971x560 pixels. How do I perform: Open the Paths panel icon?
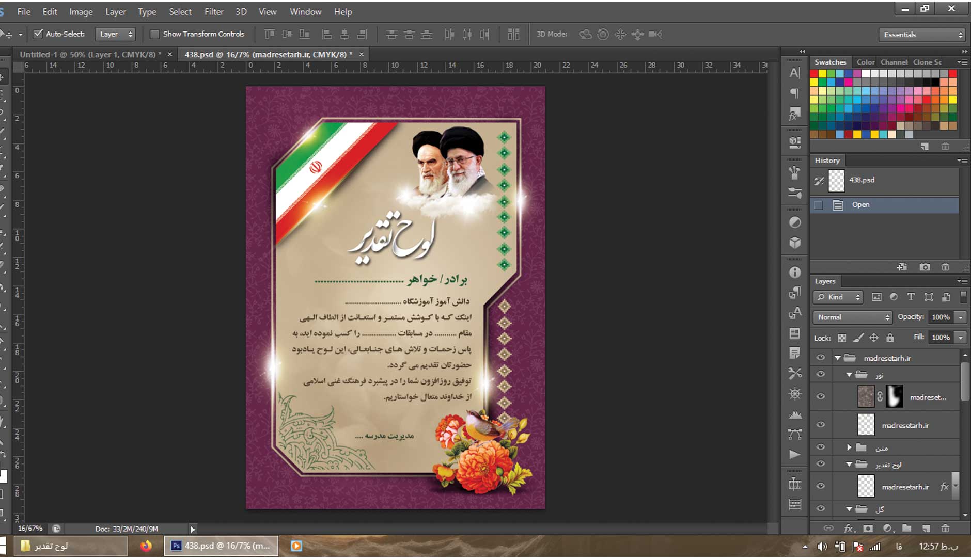[795, 435]
